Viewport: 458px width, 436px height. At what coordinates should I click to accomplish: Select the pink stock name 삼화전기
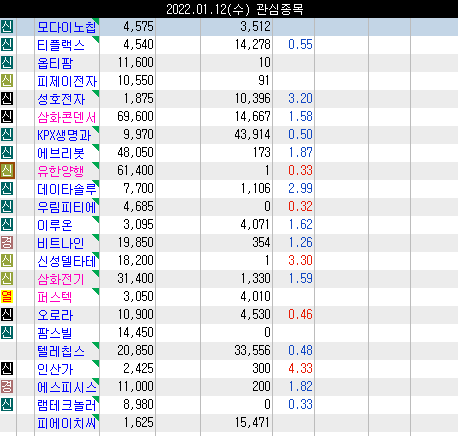pyautogui.click(x=61, y=279)
